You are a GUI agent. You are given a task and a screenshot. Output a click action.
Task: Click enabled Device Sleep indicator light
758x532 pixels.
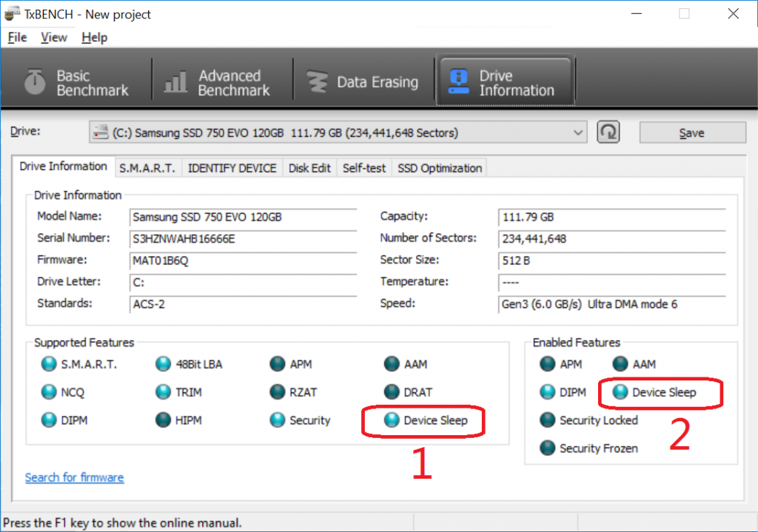pos(620,392)
